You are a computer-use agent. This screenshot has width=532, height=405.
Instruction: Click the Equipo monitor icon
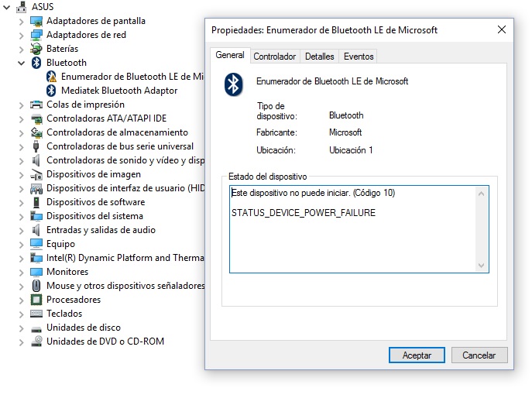[36, 244]
